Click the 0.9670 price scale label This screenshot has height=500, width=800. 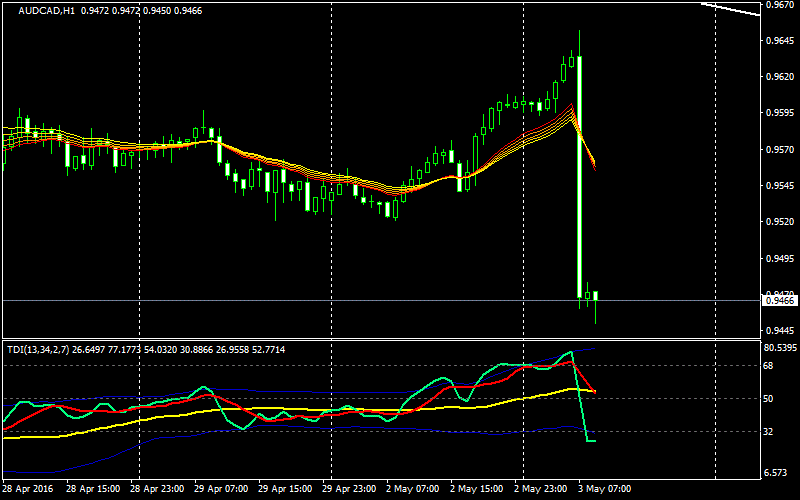[780, 6]
